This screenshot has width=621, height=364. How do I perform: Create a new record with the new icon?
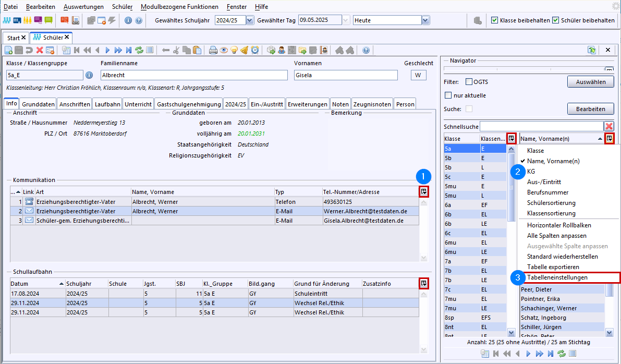click(x=8, y=50)
